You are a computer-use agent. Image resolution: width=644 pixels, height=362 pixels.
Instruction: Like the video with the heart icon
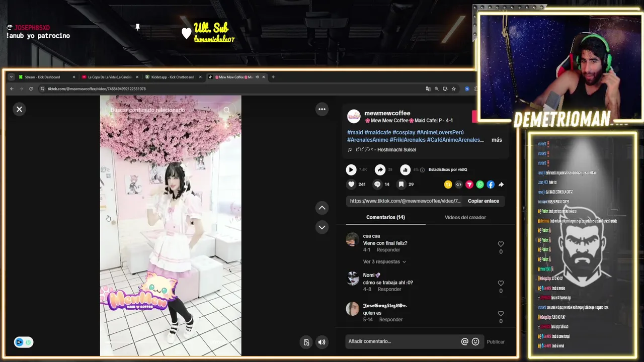tap(351, 185)
